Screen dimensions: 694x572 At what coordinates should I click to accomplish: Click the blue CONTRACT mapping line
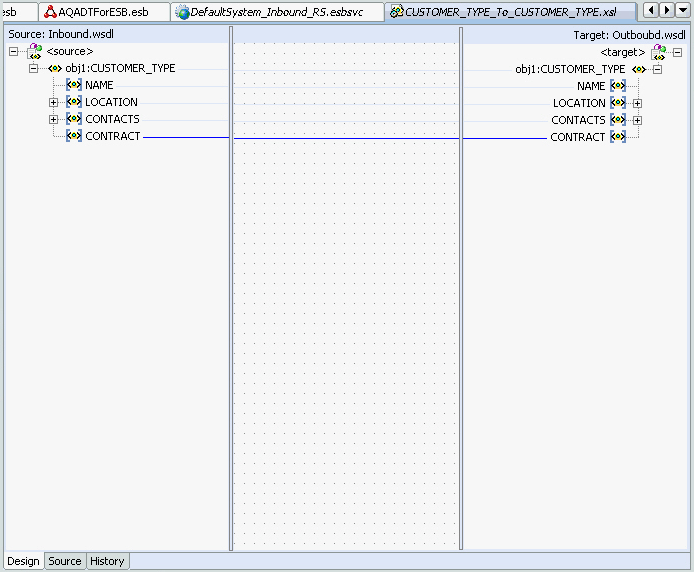[347, 139]
